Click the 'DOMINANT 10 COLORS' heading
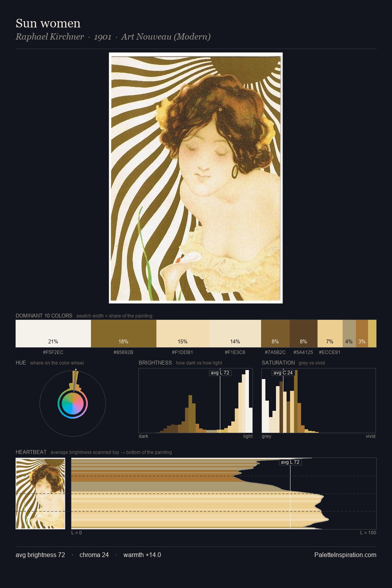Viewport: 392px width, 588px height. pyautogui.click(x=44, y=316)
